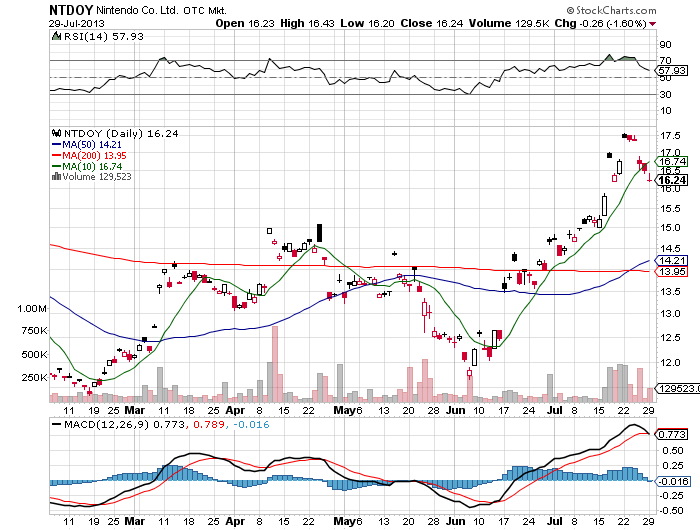Click the 'MA(200) 13.95' legend text
This screenshot has height=530, width=700.
[94, 155]
